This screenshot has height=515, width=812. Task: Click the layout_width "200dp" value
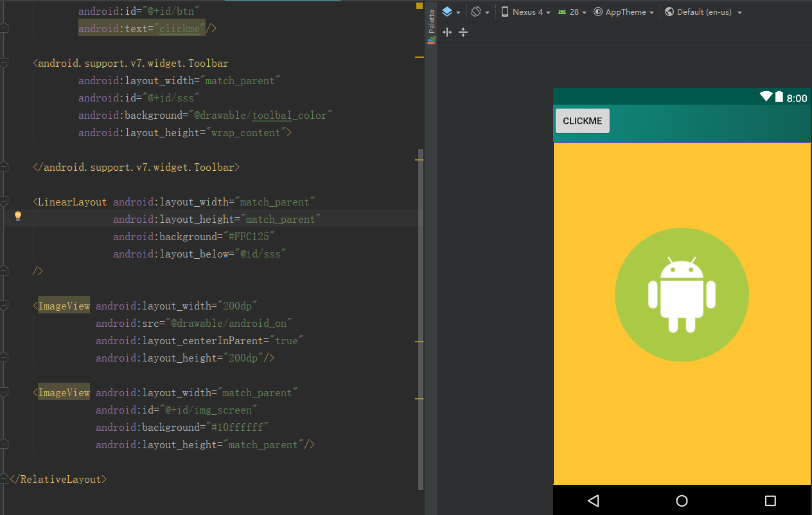pos(238,306)
